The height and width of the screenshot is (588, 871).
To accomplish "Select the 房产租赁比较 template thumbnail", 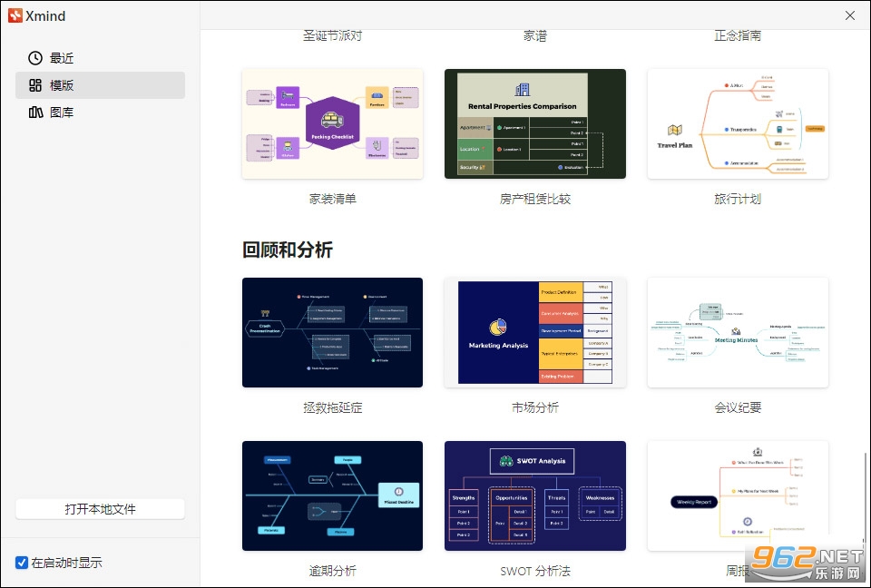I will (x=535, y=124).
